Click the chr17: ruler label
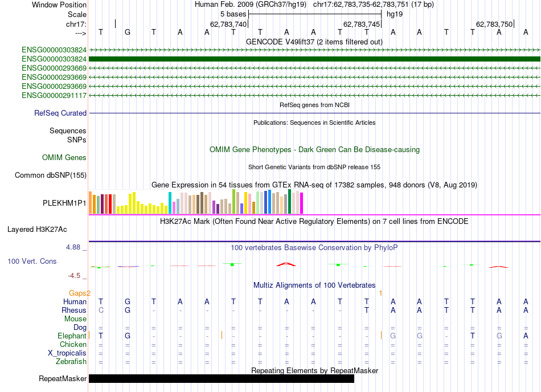This screenshot has height=392, width=541. point(76,24)
